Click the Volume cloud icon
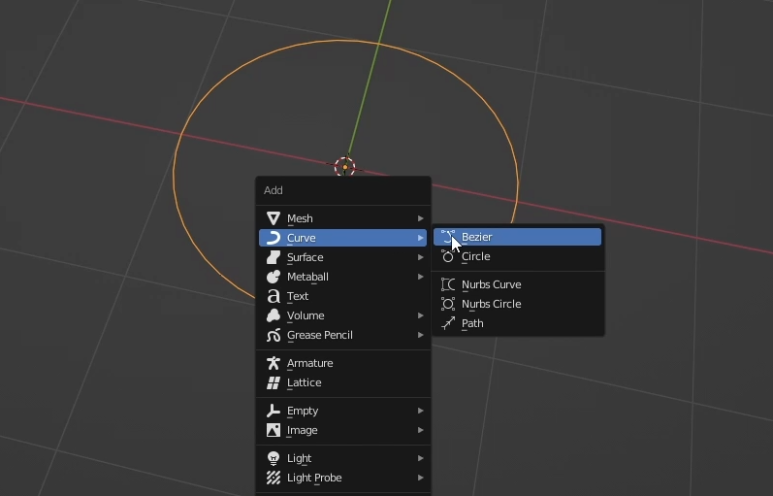The width and height of the screenshot is (773, 496). click(x=273, y=316)
